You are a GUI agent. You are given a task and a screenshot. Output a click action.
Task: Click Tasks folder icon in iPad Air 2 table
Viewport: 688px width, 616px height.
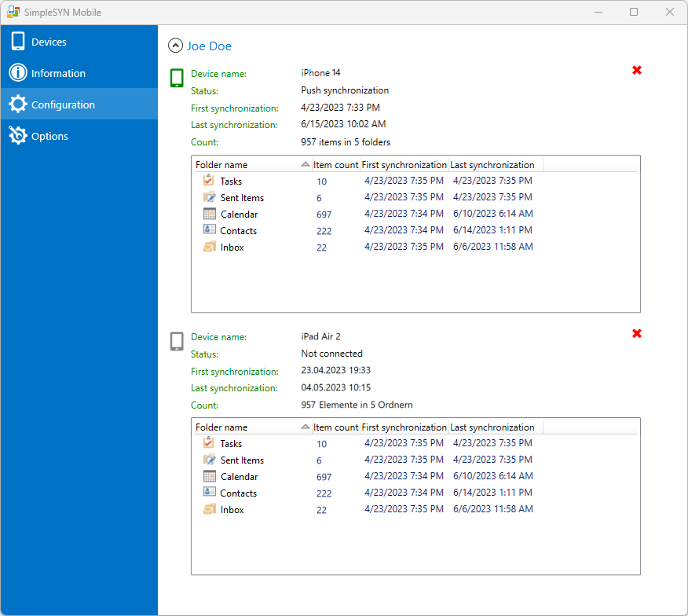click(209, 442)
